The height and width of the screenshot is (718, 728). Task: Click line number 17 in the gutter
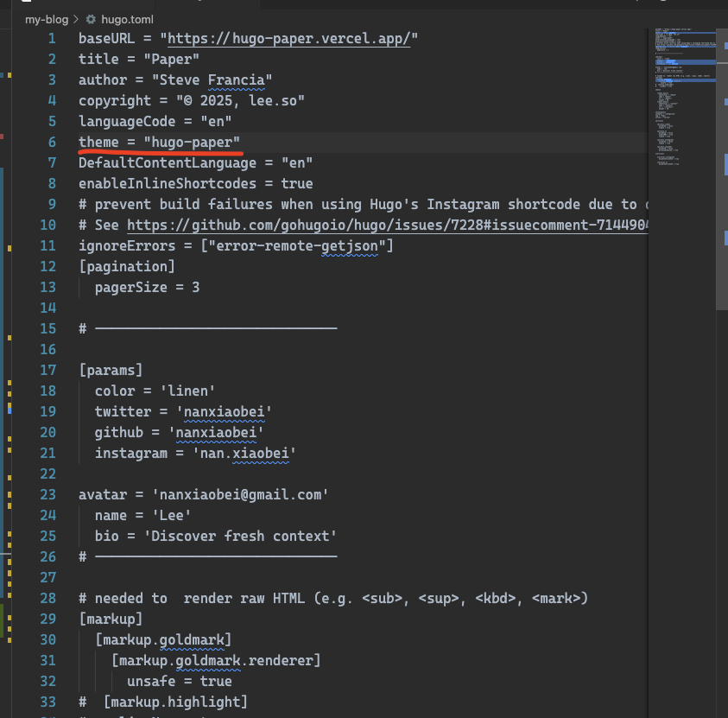[48, 371]
